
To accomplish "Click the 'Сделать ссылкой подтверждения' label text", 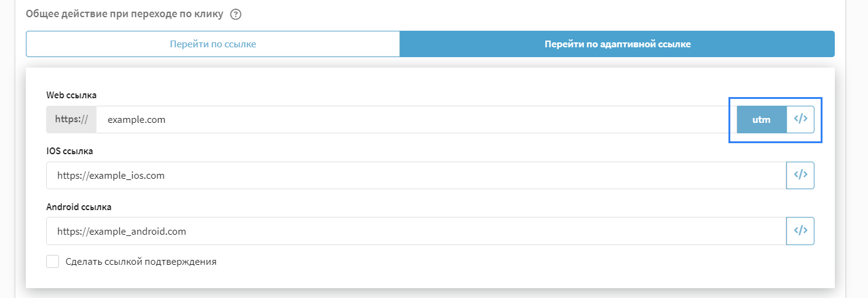I will [x=141, y=262].
